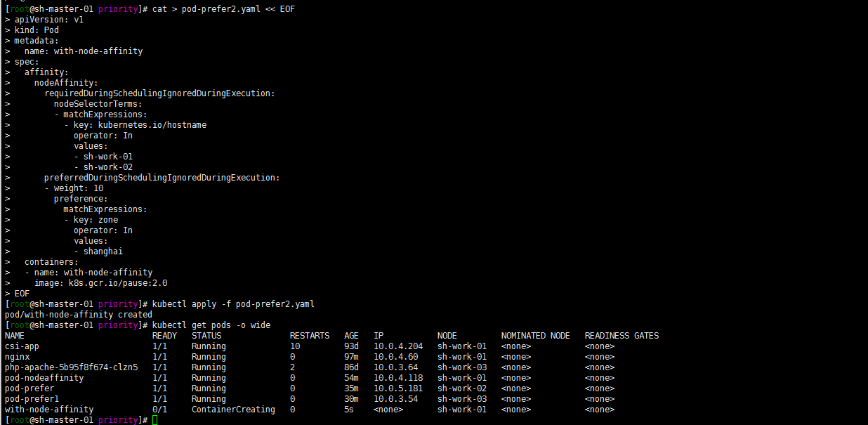The height and width of the screenshot is (425, 868).
Task: Click the age value 54m
Action: tap(351, 378)
